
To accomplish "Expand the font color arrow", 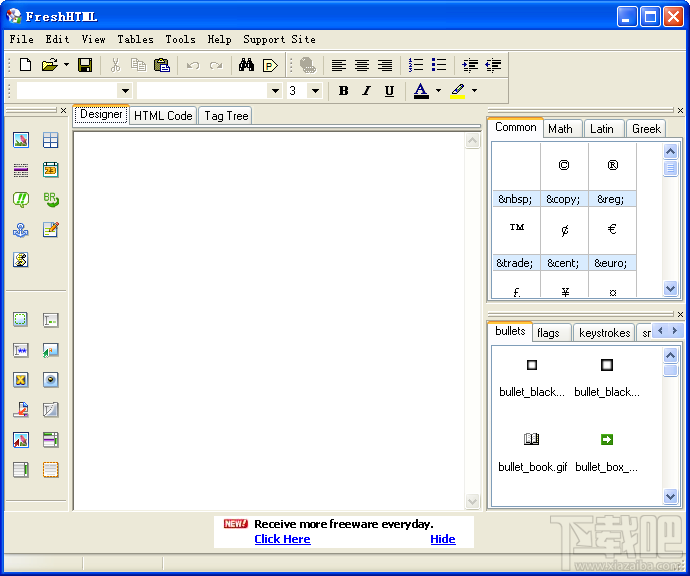I will (438, 91).
